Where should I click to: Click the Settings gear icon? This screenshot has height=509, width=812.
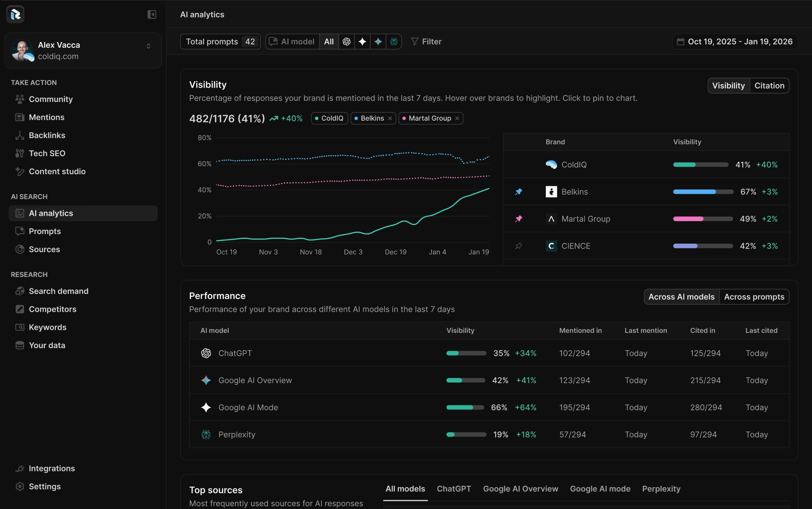[x=20, y=487]
